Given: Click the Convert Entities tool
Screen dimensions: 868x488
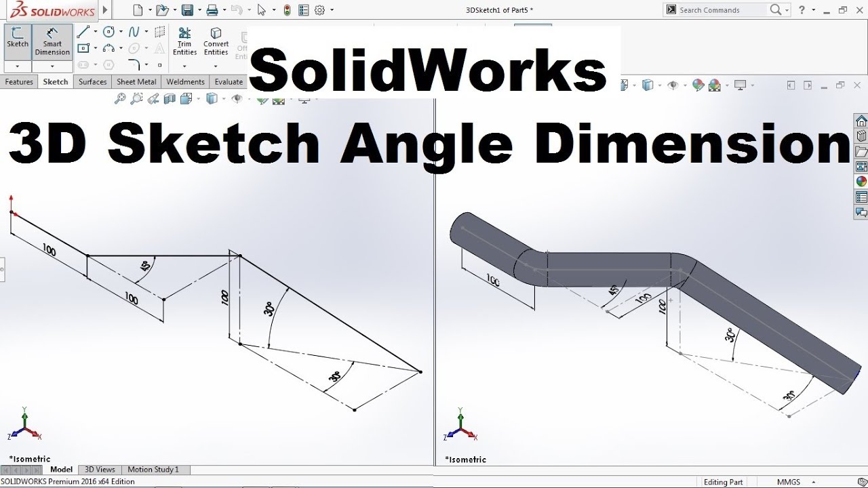Looking at the screenshot, I should (216, 41).
